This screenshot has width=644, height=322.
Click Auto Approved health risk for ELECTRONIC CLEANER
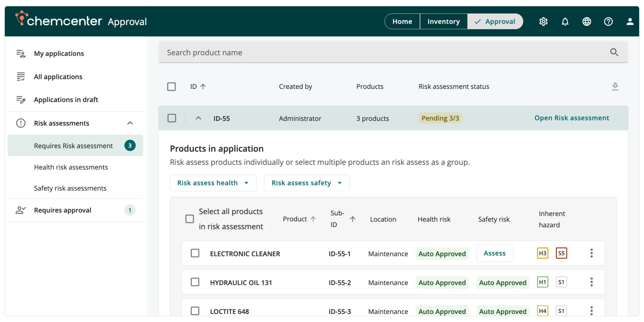coord(442,254)
